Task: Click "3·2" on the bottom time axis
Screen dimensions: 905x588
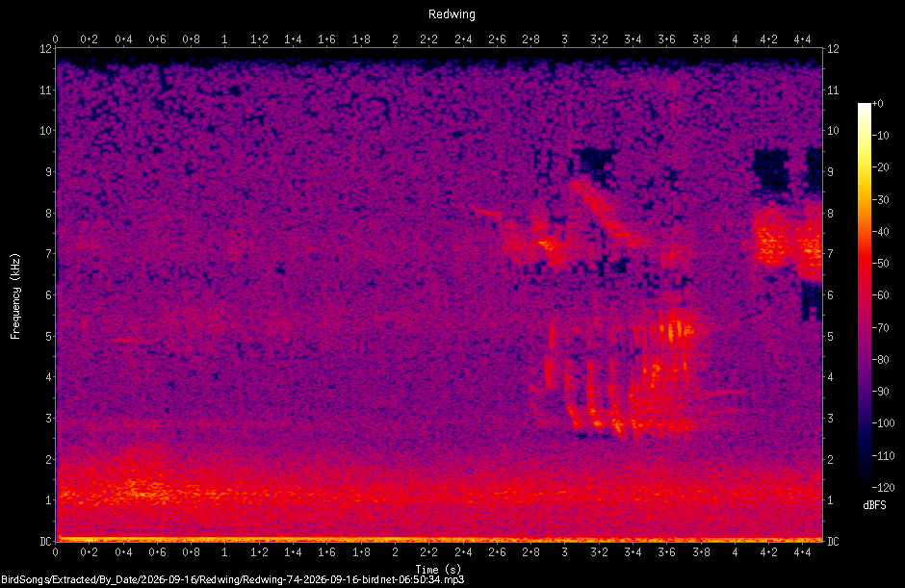Action: pyautogui.click(x=599, y=552)
